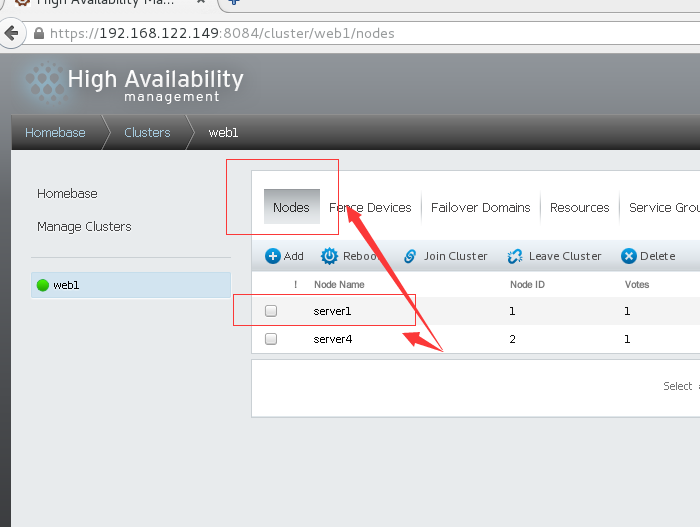Tick the server4 node checkbox
The height and width of the screenshot is (527, 700).
(271, 339)
